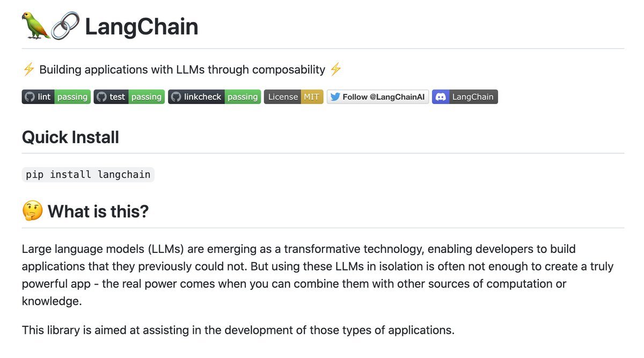Click the GitHub icon on the linkcheck badge
The image size is (644, 358).
(x=175, y=97)
